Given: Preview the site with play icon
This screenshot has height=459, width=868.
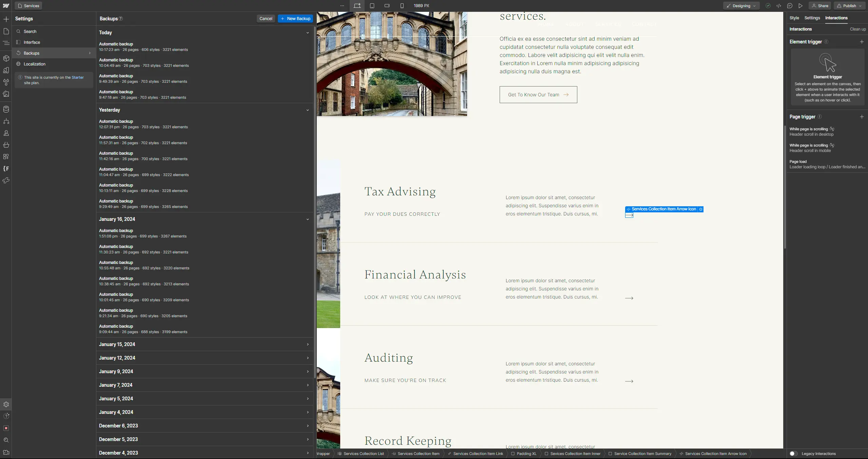Looking at the screenshot, I should click(801, 6).
